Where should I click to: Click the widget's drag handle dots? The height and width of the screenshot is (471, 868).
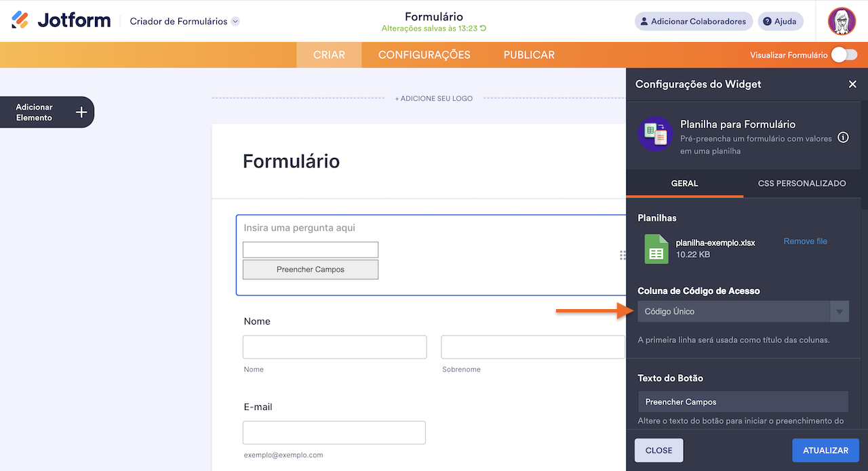pos(623,255)
